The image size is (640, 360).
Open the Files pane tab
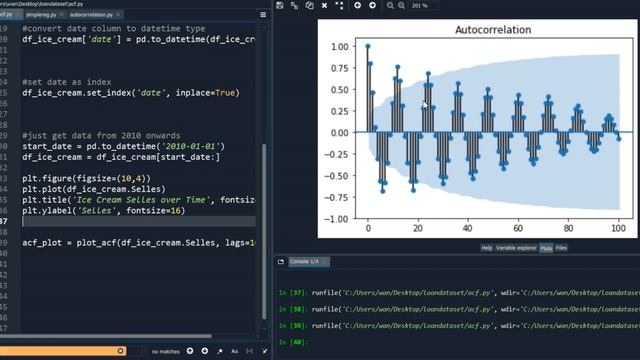(x=561, y=248)
